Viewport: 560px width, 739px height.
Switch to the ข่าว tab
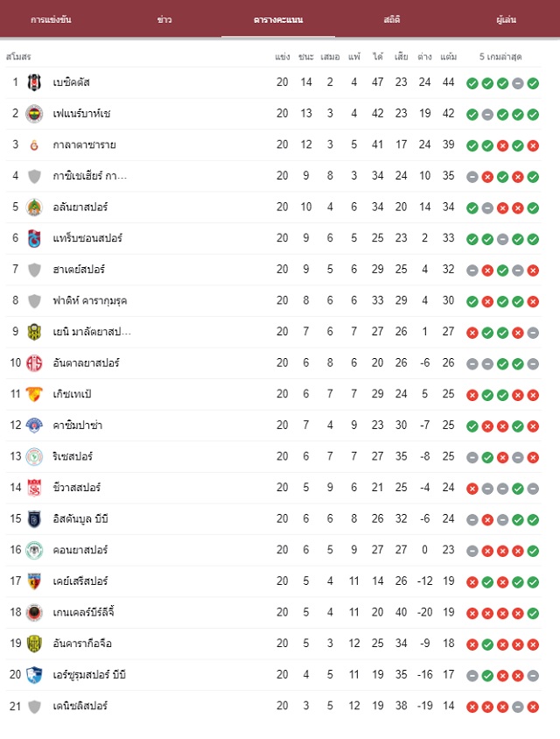tap(164, 20)
